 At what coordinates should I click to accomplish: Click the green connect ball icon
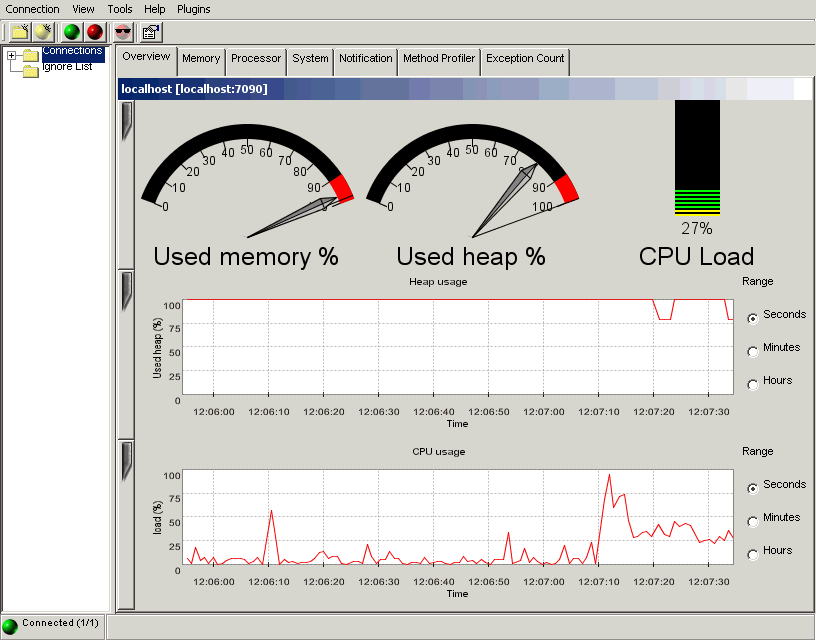point(71,32)
